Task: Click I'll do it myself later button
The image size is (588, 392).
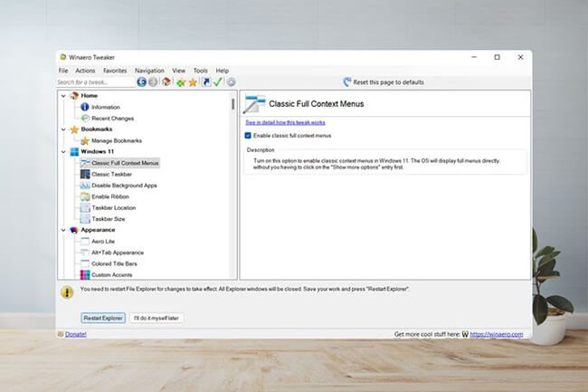Action: 156,318
